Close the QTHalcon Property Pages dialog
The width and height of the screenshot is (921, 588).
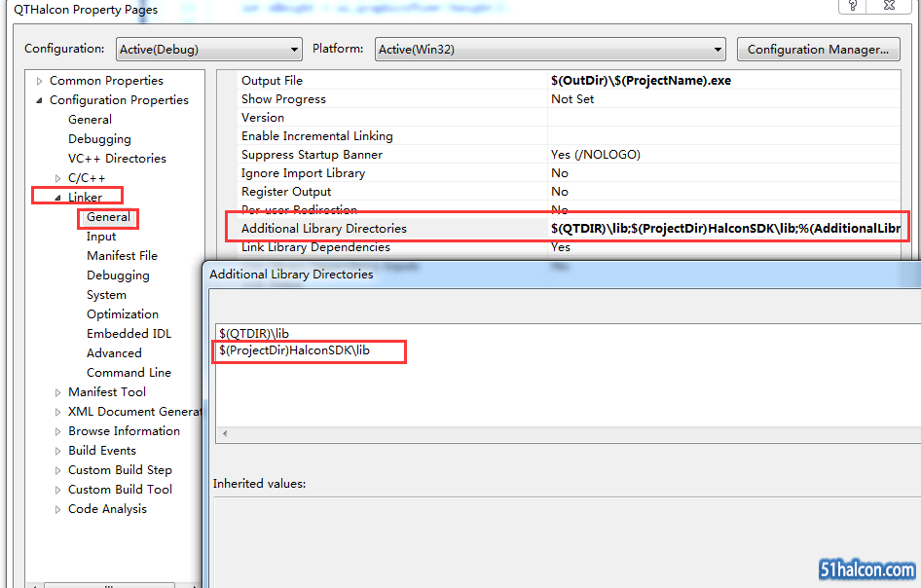(x=889, y=6)
